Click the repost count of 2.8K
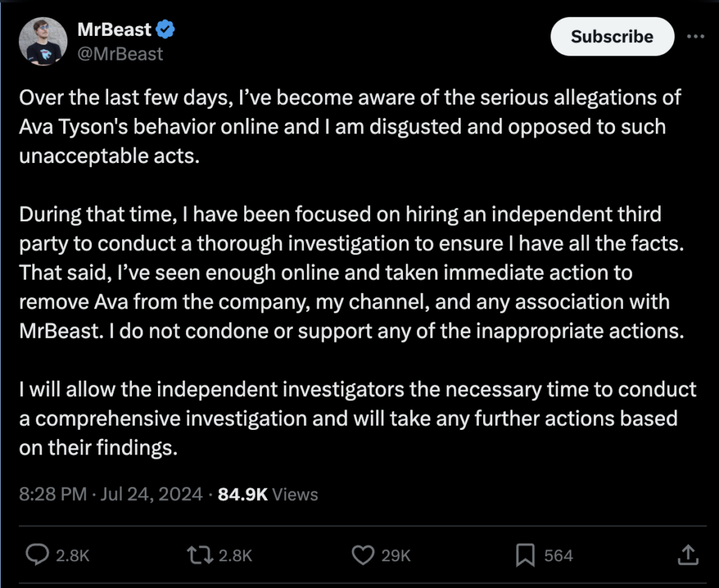 tap(234, 555)
